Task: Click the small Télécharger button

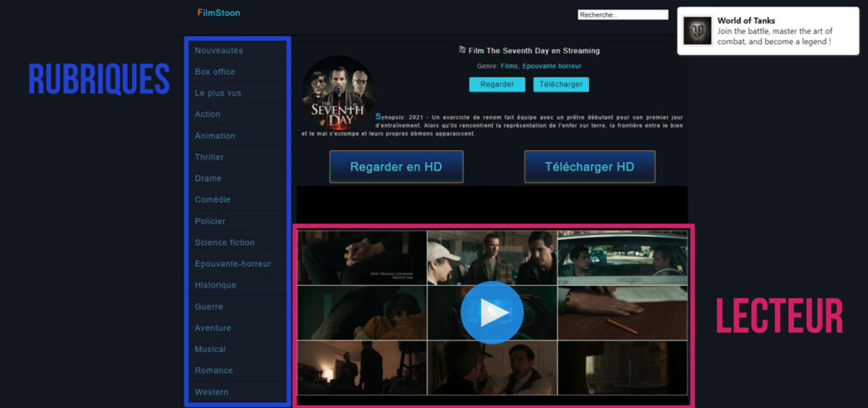Action: pos(561,85)
